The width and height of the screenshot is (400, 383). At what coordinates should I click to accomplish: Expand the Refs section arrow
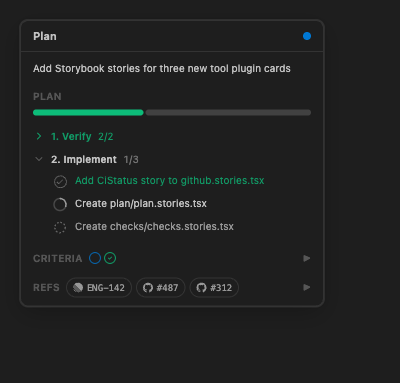[307, 287]
